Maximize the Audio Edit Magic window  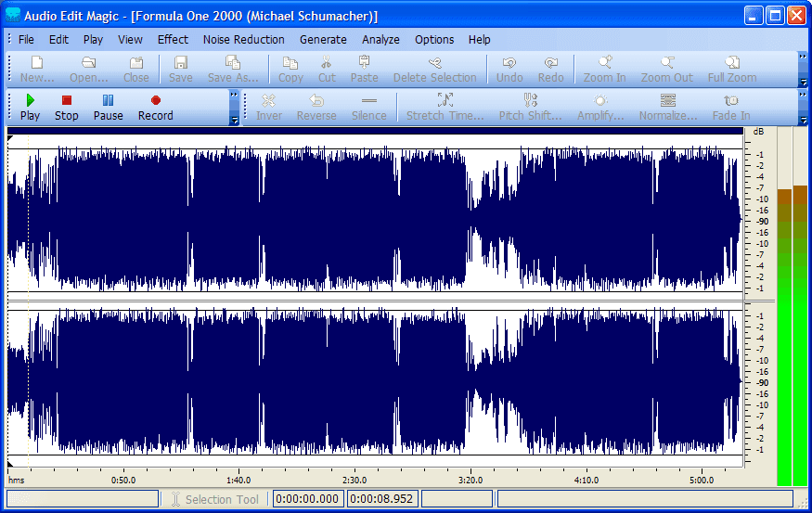(775, 16)
